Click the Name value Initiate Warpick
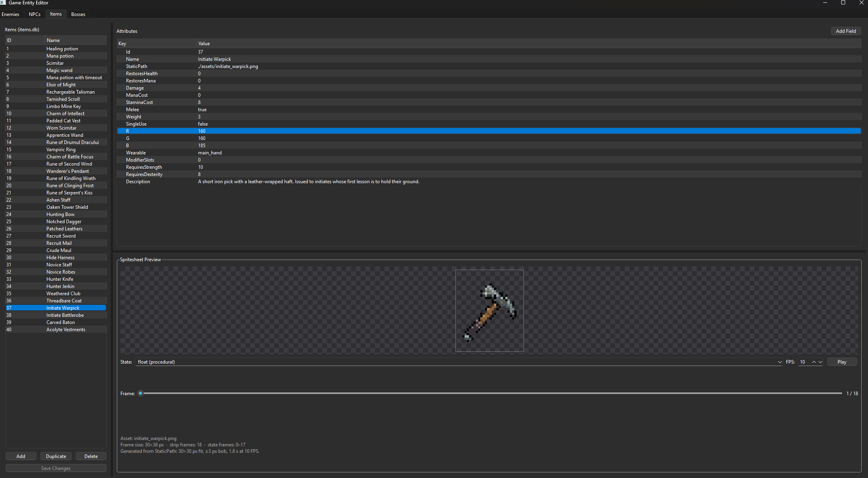Screen dimensions: 868x478 (x=214, y=59)
